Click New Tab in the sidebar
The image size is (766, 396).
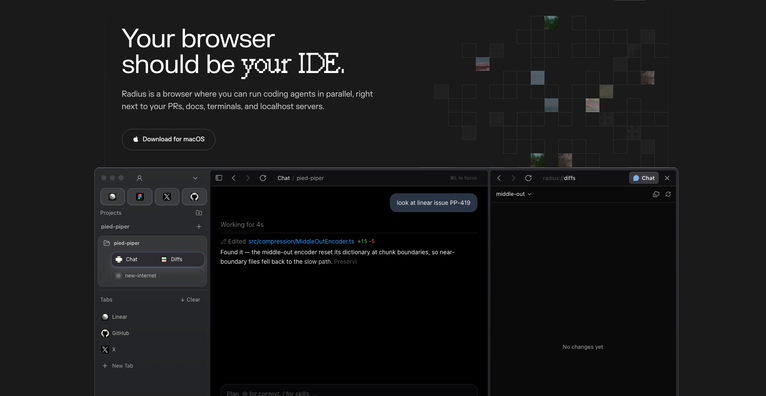[x=117, y=366]
